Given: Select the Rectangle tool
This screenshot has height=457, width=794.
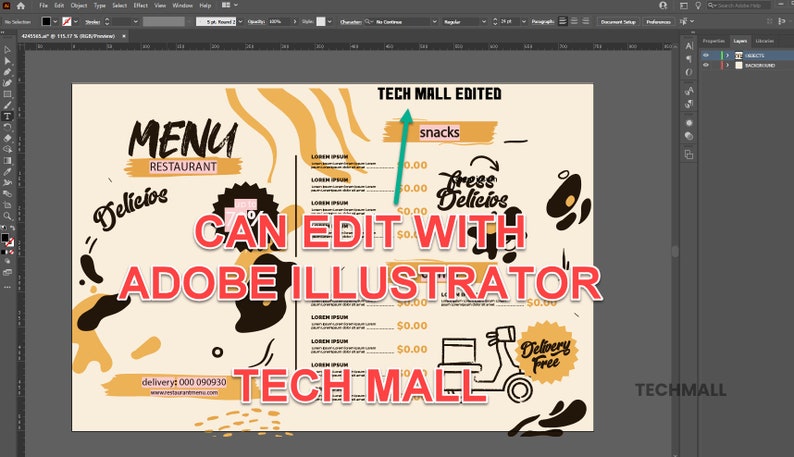Looking at the screenshot, I should click(7, 94).
